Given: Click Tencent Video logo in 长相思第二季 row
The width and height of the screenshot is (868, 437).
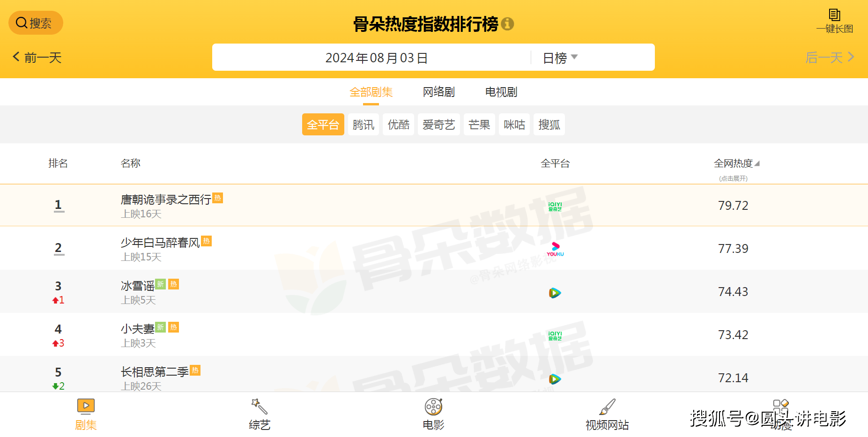Looking at the screenshot, I should (555, 379).
